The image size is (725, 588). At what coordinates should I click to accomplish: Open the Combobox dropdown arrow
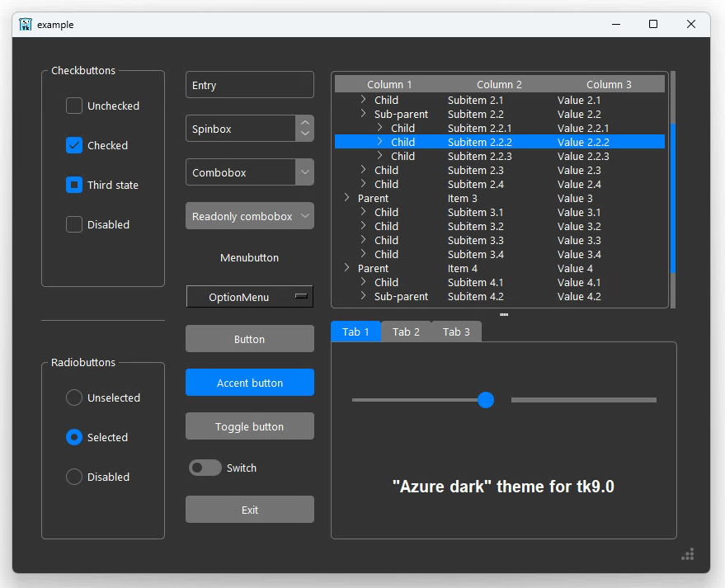[x=304, y=172]
